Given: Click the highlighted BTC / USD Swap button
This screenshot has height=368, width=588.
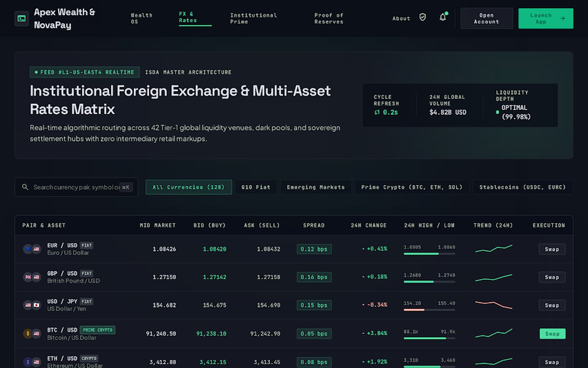Looking at the screenshot, I should pos(552,334).
